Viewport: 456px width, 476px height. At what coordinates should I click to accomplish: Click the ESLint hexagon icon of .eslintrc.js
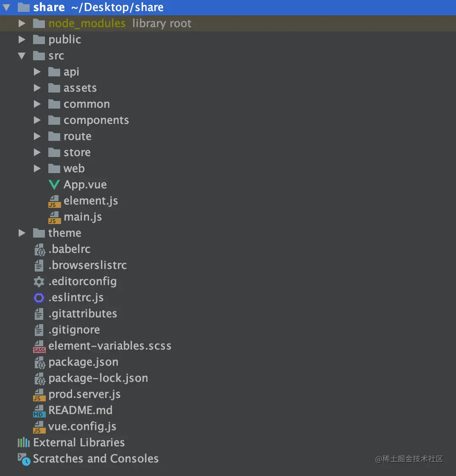(x=39, y=297)
